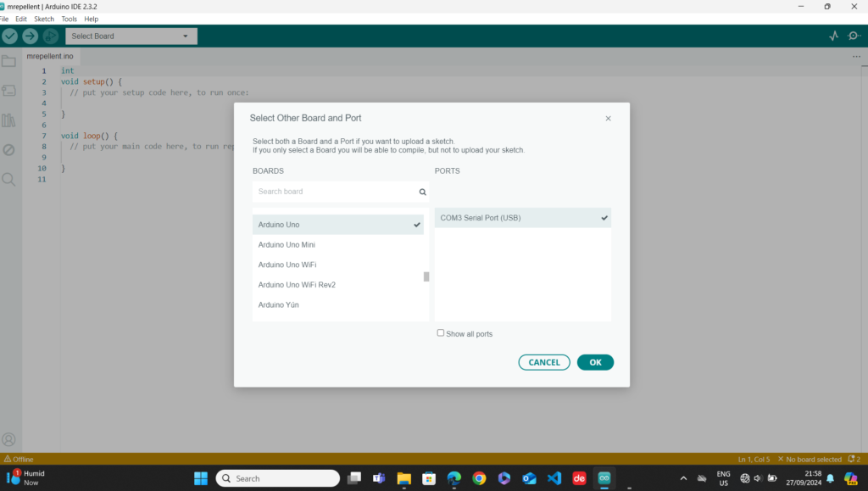Screen dimensions: 868x491
Task: Click the volume icon in system tray
Action: coord(758,478)
